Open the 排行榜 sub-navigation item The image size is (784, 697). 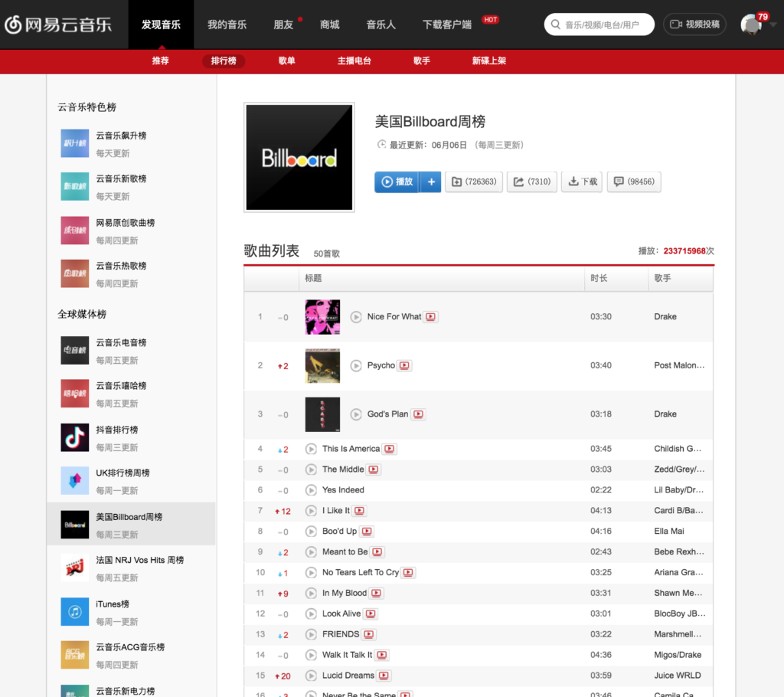coord(224,61)
